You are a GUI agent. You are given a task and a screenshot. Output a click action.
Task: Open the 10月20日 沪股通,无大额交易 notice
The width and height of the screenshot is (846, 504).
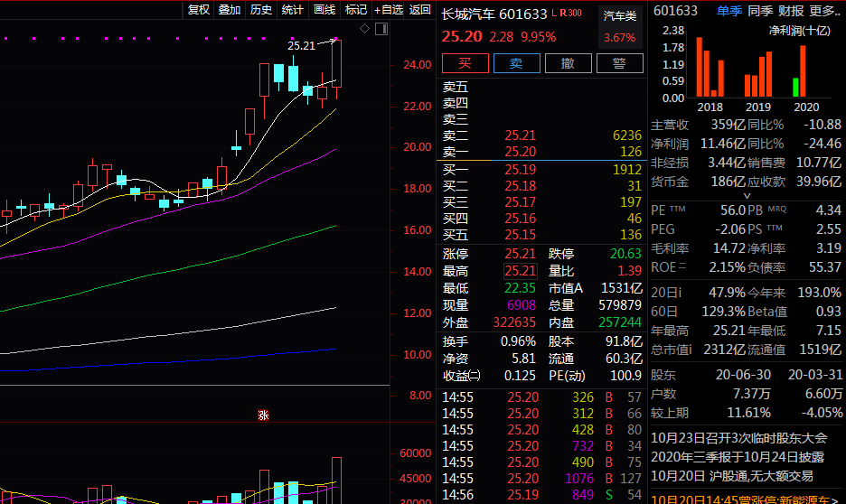[731, 476]
